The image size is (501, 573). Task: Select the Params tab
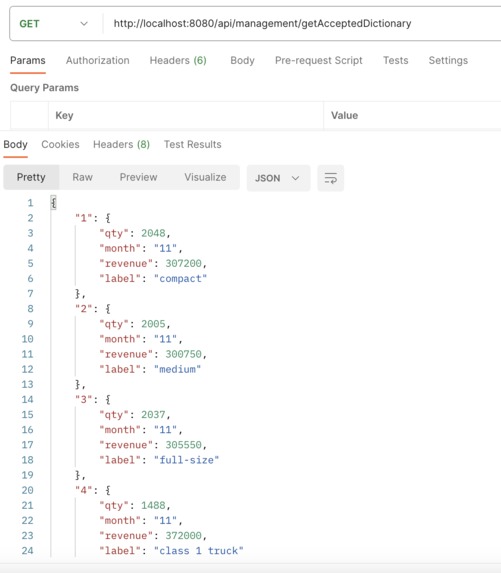tap(28, 60)
